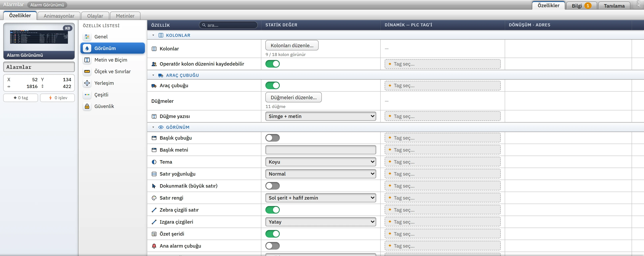The height and width of the screenshot is (256, 644).
Task: Select the Yerleşim move icon
Action: pyautogui.click(x=87, y=83)
